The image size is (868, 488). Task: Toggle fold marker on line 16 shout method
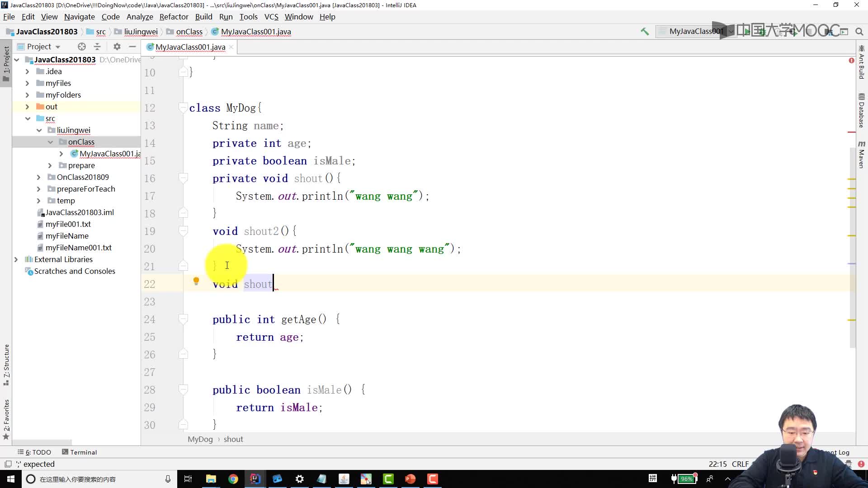click(183, 178)
